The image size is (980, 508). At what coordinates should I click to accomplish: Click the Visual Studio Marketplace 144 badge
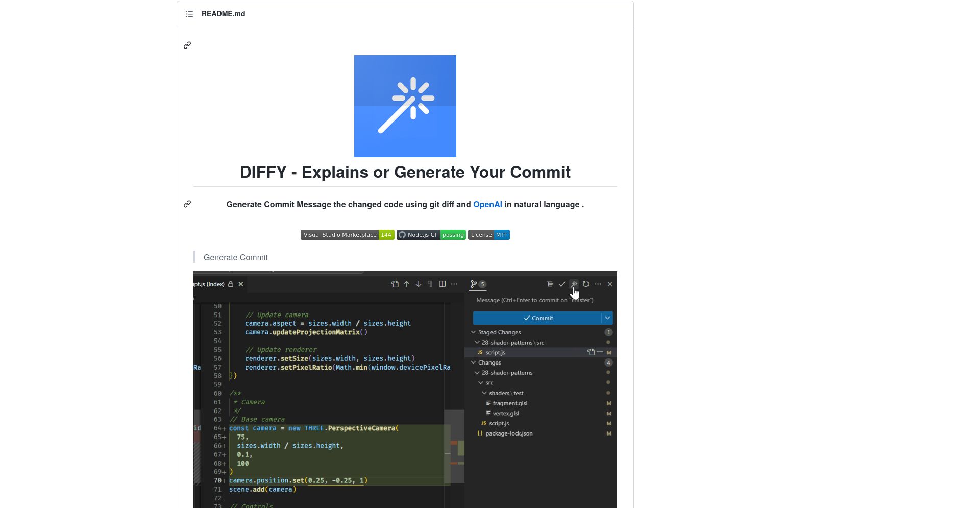pos(347,235)
